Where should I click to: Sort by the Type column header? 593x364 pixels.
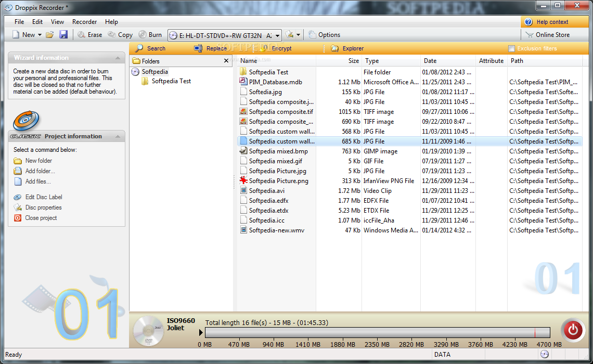pyautogui.click(x=391, y=61)
